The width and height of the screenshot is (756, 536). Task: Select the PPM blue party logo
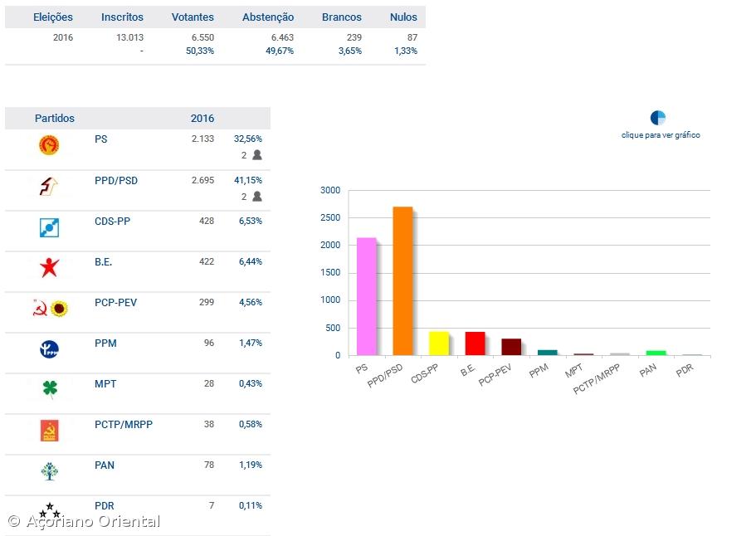49,349
